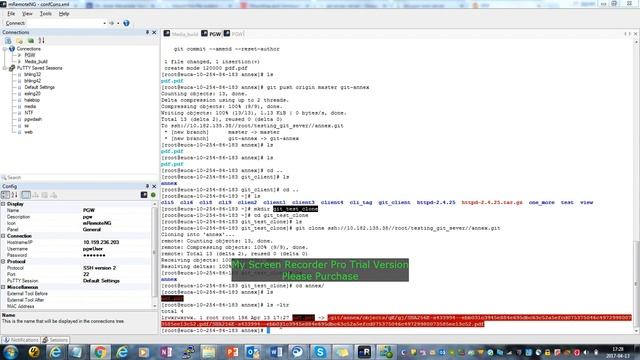Select the pgwdash saved session
Screen dimensions: 640x360
pyautogui.click(x=33, y=119)
